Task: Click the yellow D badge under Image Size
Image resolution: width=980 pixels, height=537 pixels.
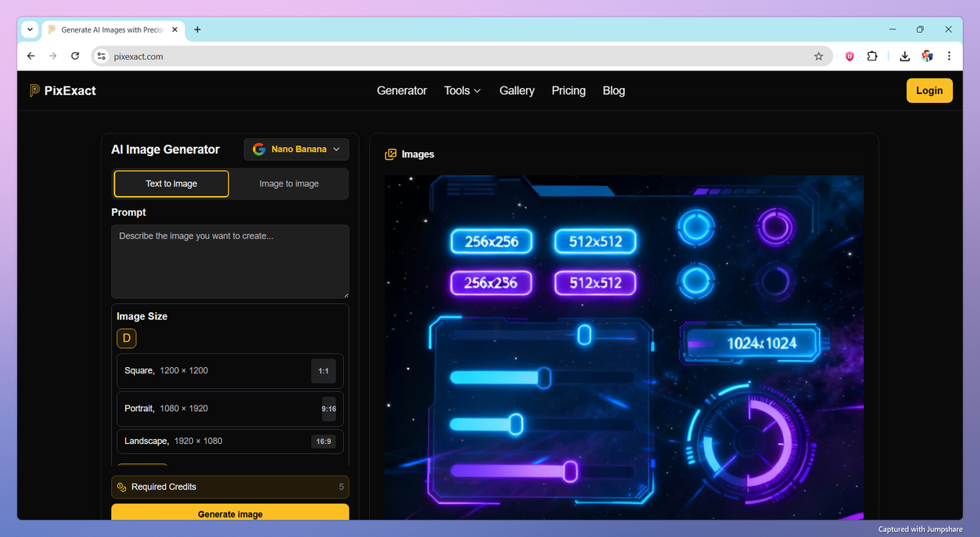Action: coord(126,338)
